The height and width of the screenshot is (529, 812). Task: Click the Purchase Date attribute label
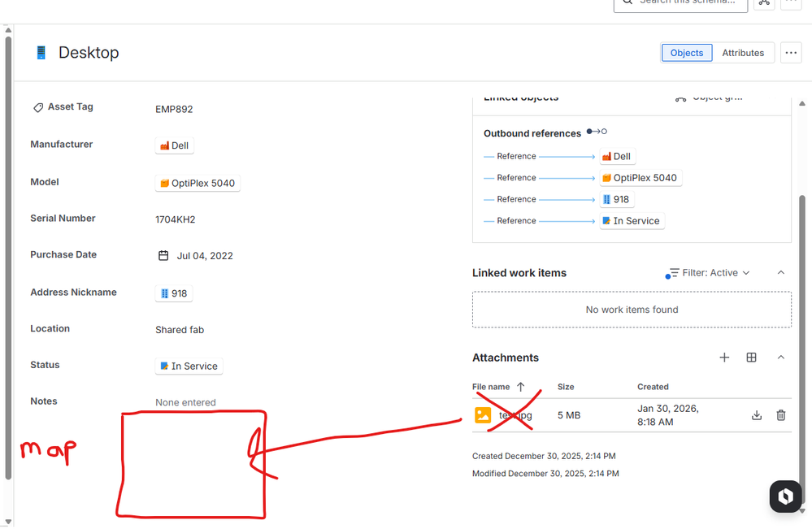point(63,254)
